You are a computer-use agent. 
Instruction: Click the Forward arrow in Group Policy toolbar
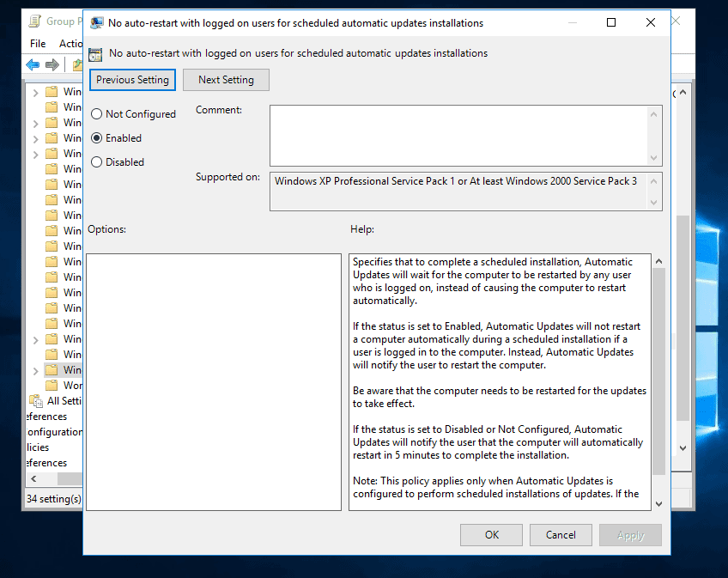click(52, 64)
